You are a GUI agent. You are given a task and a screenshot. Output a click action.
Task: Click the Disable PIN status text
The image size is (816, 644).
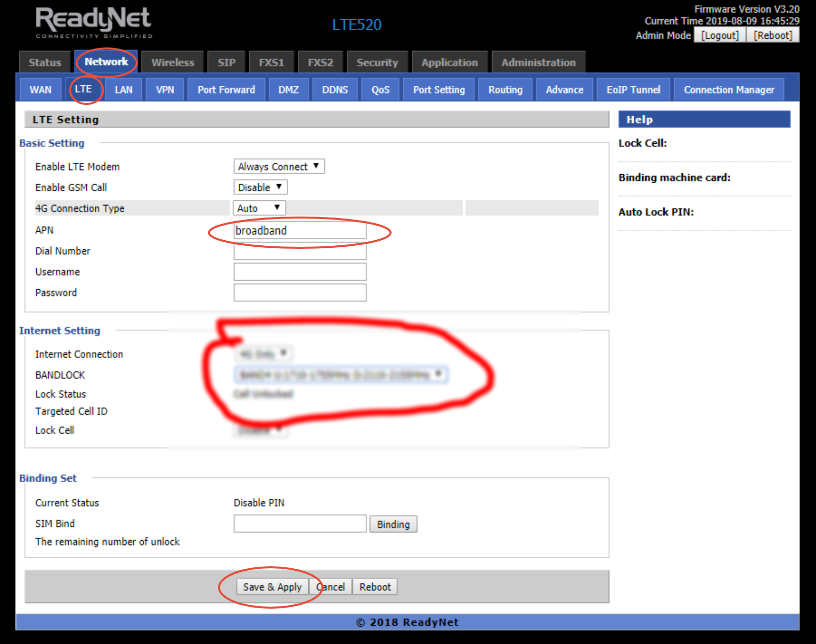tap(259, 503)
